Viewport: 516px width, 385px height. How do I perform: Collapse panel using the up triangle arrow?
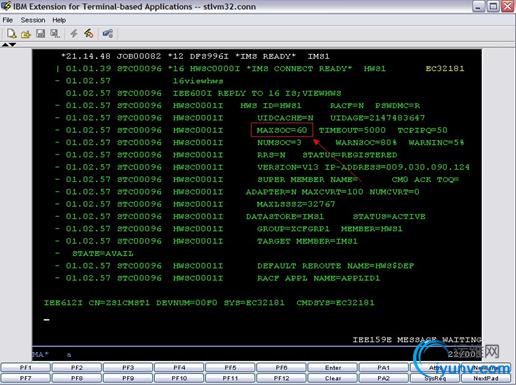click(x=5, y=44)
